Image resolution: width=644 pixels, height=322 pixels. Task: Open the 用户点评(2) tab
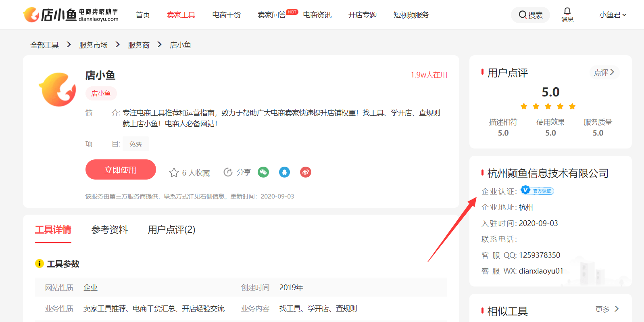pos(171,230)
